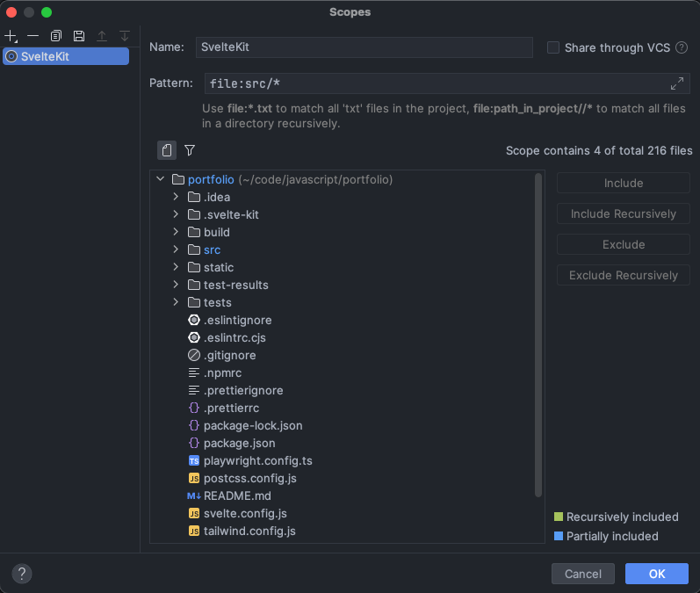The height and width of the screenshot is (593, 700).
Task: Toggle show files button in tree toolbar
Action: click(x=167, y=150)
